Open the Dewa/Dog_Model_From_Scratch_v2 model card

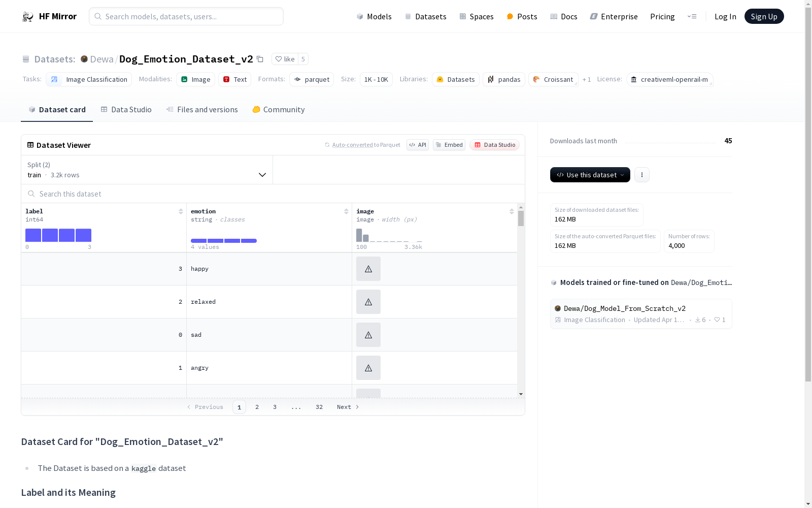[x=641, y=314]
